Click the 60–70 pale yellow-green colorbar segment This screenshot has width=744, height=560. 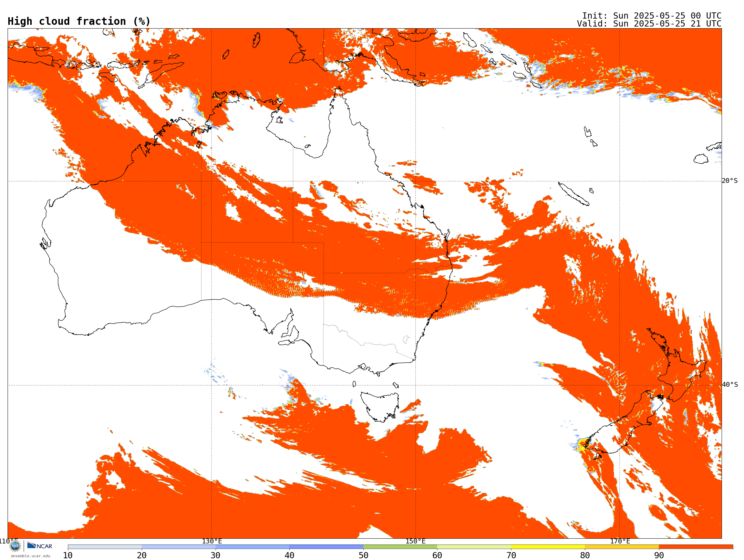point(474,547)
